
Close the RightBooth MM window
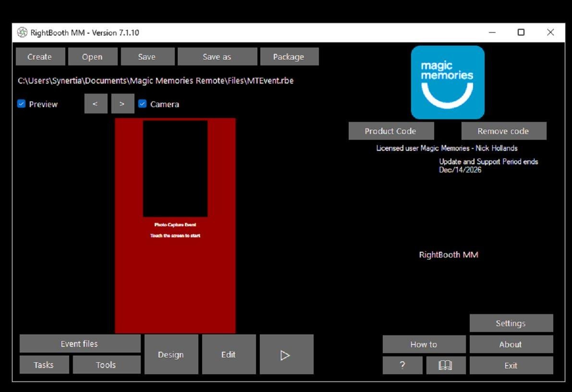(x=550, y=33)
